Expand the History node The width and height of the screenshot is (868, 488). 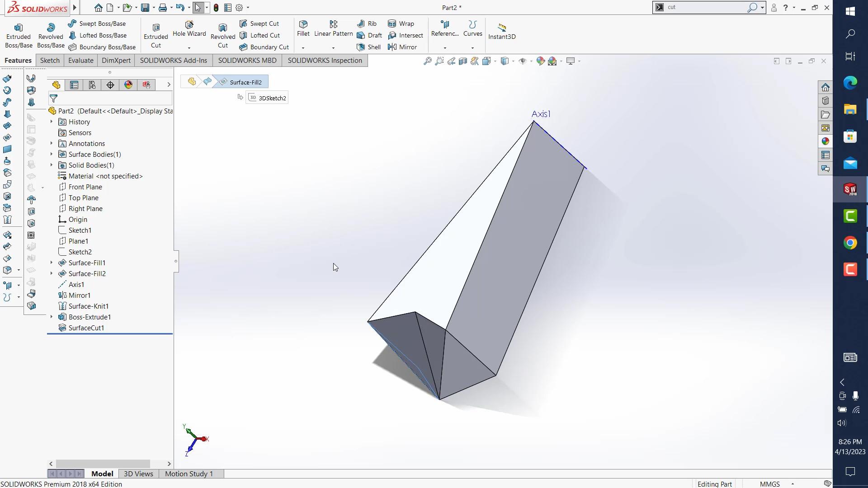52,122
